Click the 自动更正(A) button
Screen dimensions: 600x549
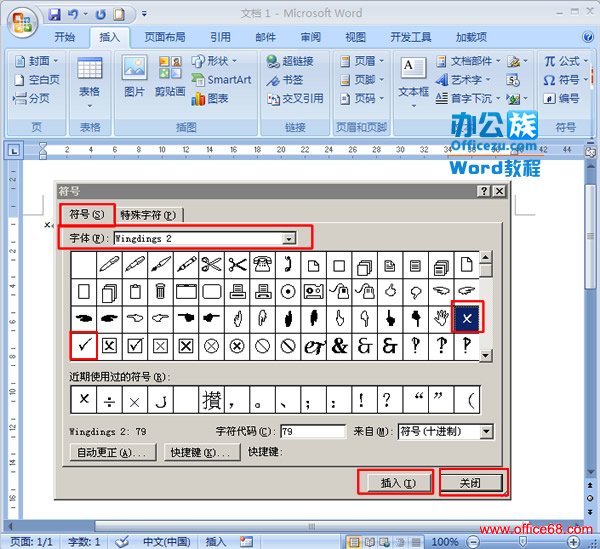click(x=113, y=452)
